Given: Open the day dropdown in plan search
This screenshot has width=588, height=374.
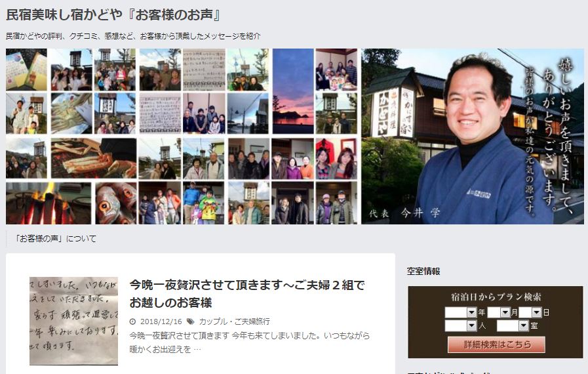Looking at the screenshot, I should coord(530,312).
